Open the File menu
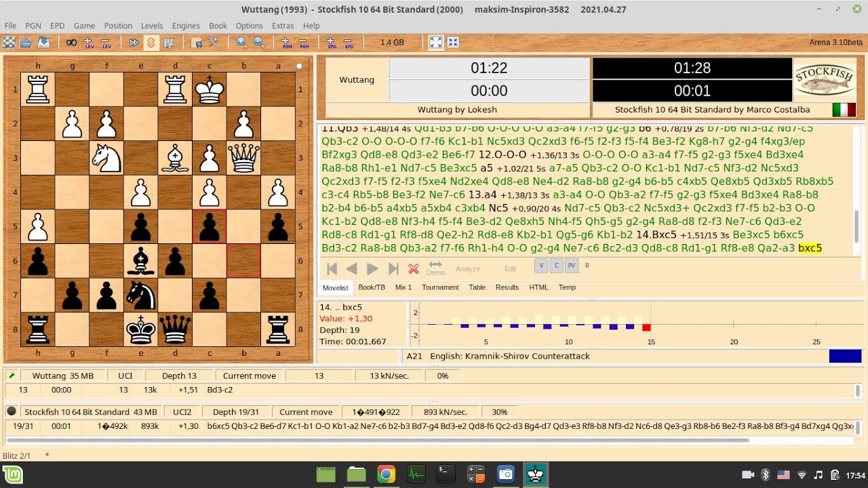The height and width of the screenshot is (488, 868). pos(10,26)
